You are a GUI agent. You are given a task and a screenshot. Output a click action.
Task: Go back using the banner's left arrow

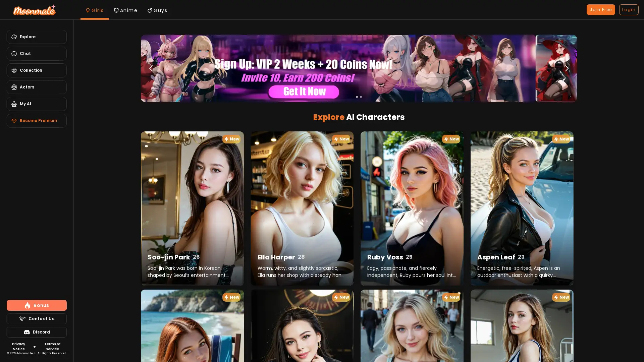(151, 68)
